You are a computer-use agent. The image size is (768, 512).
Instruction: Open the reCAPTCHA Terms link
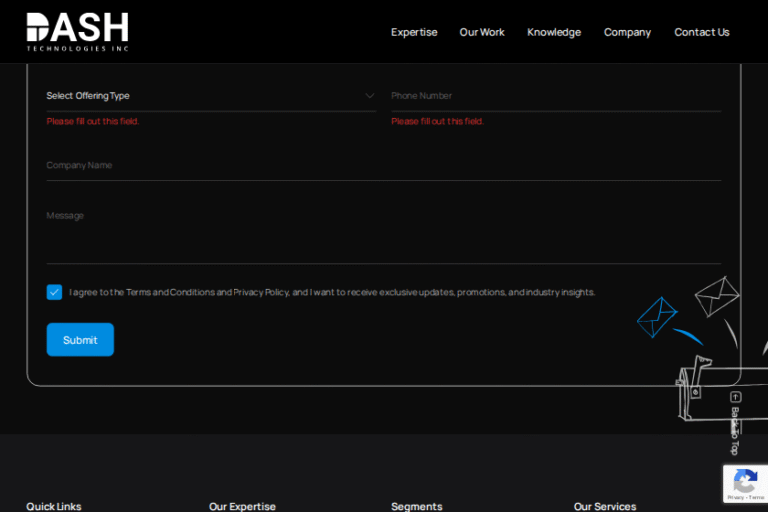pos(757,497)
